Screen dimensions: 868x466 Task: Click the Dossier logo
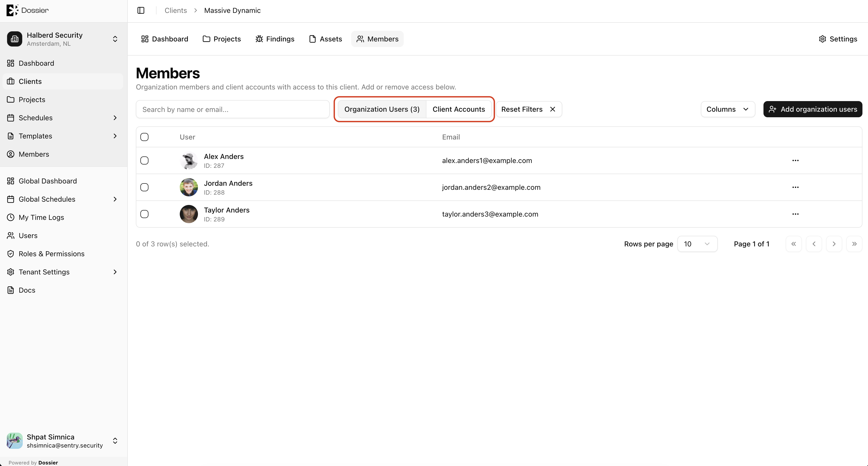(27, 10)
